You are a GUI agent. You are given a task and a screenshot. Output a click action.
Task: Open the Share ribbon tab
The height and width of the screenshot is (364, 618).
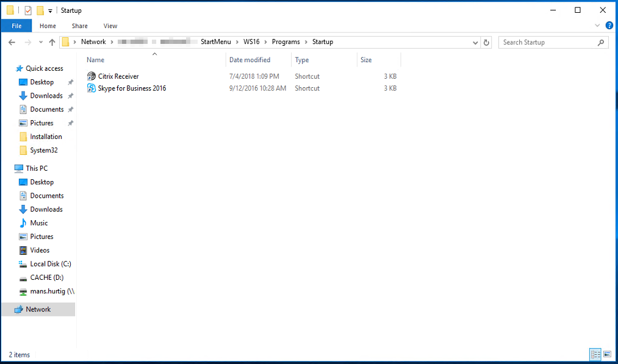point(79,26)
